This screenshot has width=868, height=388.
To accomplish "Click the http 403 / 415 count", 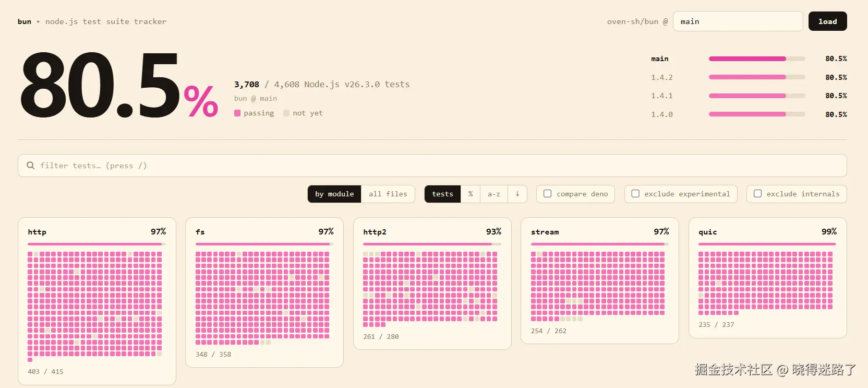I will (x=45, y=372).
